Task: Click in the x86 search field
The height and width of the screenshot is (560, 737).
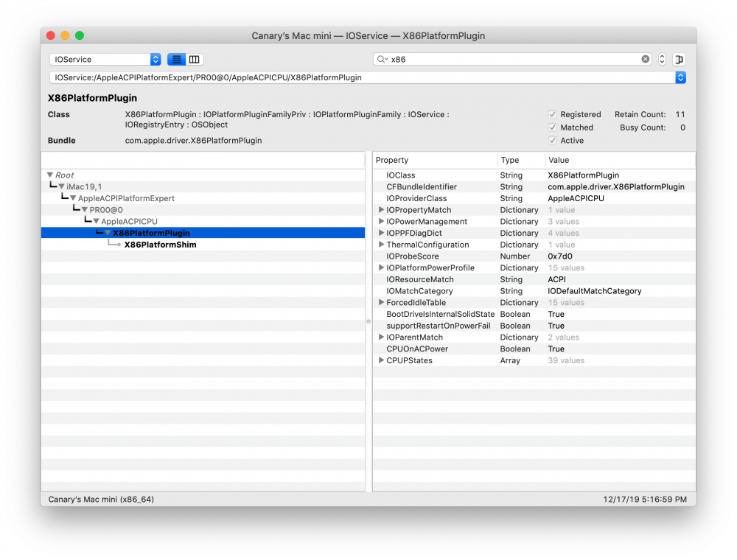Action: 512,59
